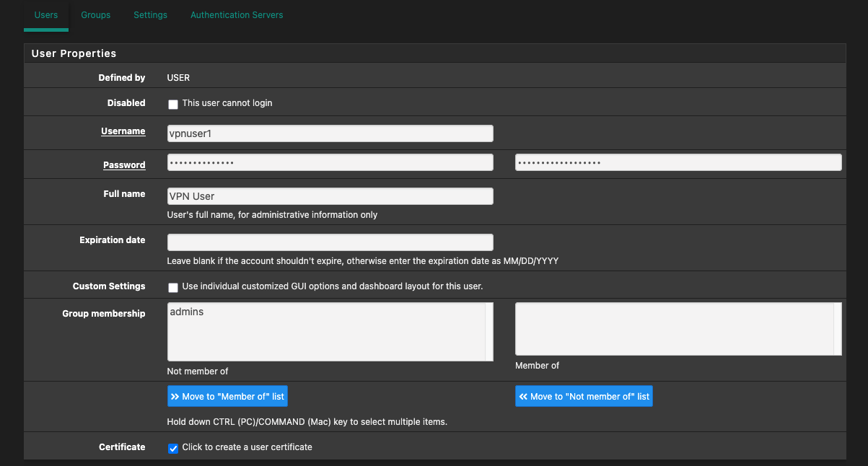This screenshot has height=466, width=868.
Task: Click the password confirmation field
Action: [678, 162]
